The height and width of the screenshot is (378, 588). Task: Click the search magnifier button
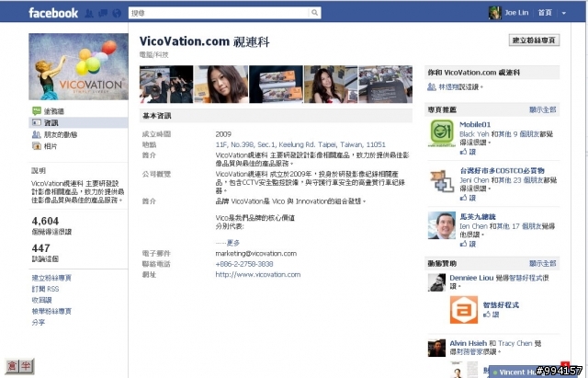(314, 13)
